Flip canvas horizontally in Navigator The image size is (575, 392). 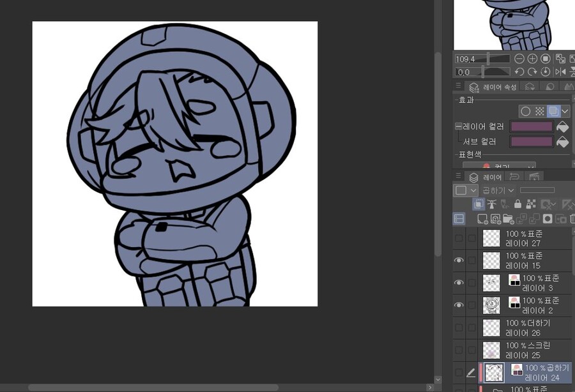coord(560,72)
